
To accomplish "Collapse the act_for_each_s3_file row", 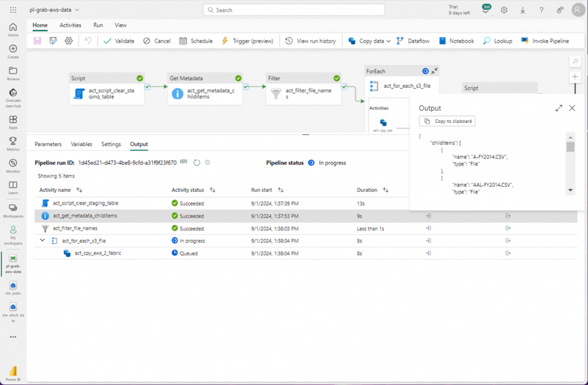I will tap(42, 241).
